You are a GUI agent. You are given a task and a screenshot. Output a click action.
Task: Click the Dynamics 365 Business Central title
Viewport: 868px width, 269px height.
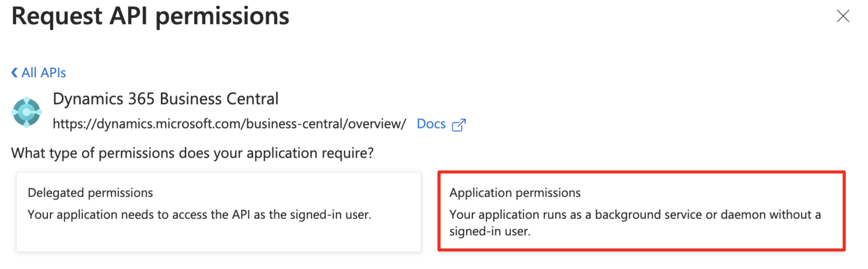tap(165, 99)
